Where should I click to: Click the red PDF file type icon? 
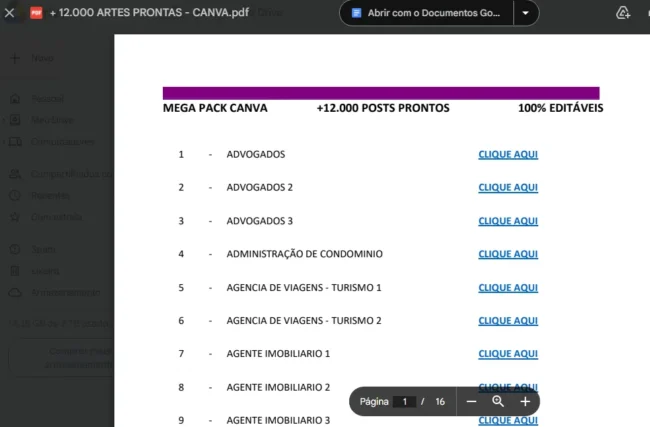tap(36, 13)
